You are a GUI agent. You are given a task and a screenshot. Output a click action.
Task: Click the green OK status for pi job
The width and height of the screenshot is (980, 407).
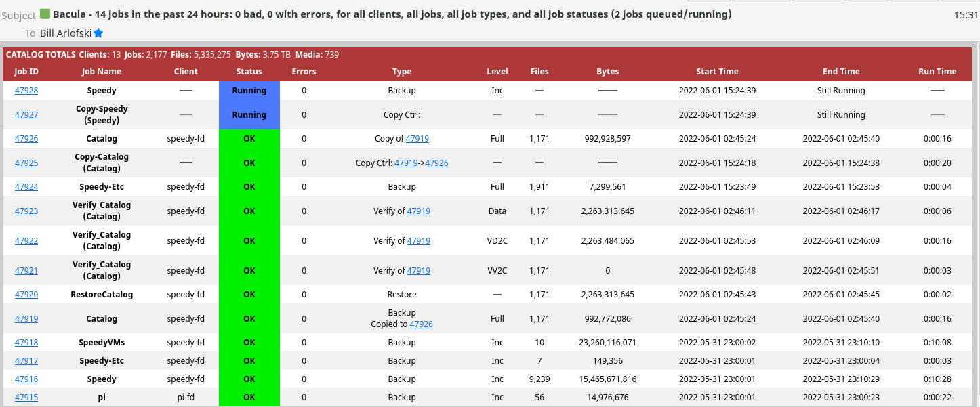[249, 398]
